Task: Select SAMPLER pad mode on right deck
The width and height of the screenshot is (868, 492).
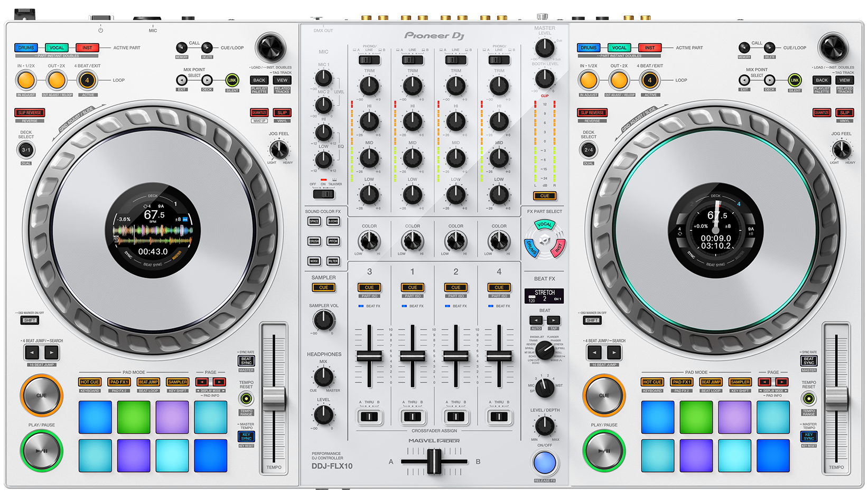Action: (740, 382)
